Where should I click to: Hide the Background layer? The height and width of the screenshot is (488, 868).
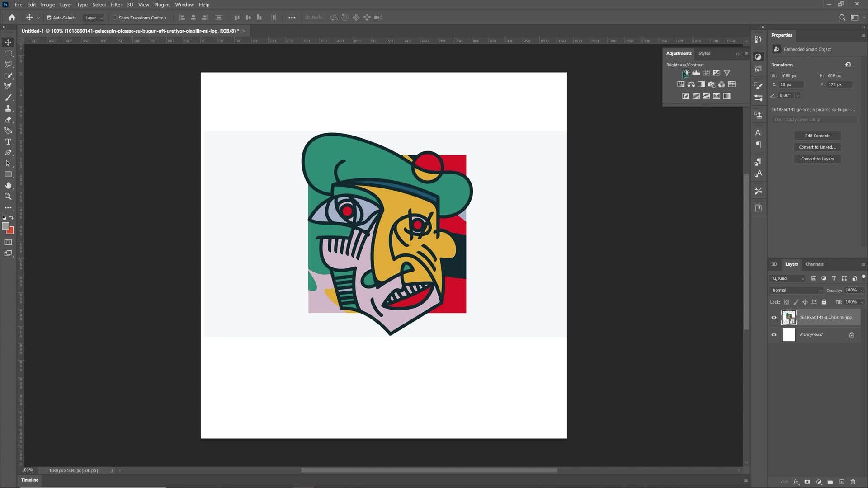click(774, 335)
